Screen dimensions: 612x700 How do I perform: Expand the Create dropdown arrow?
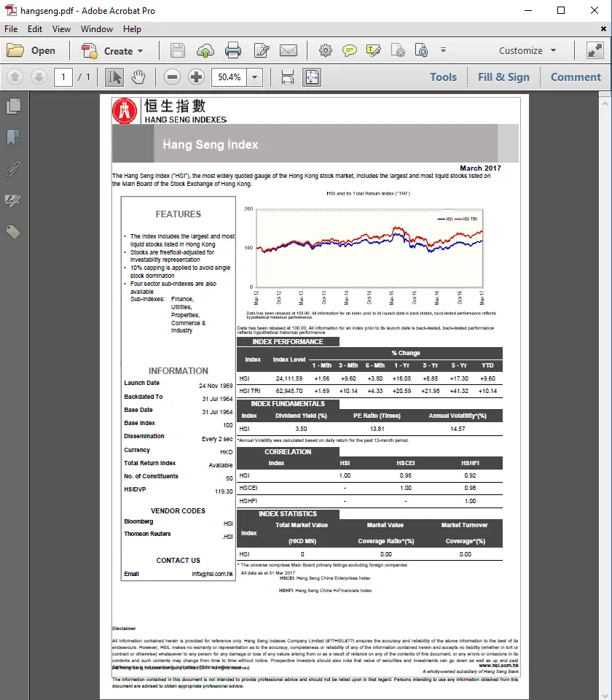(x=140, y=51)
